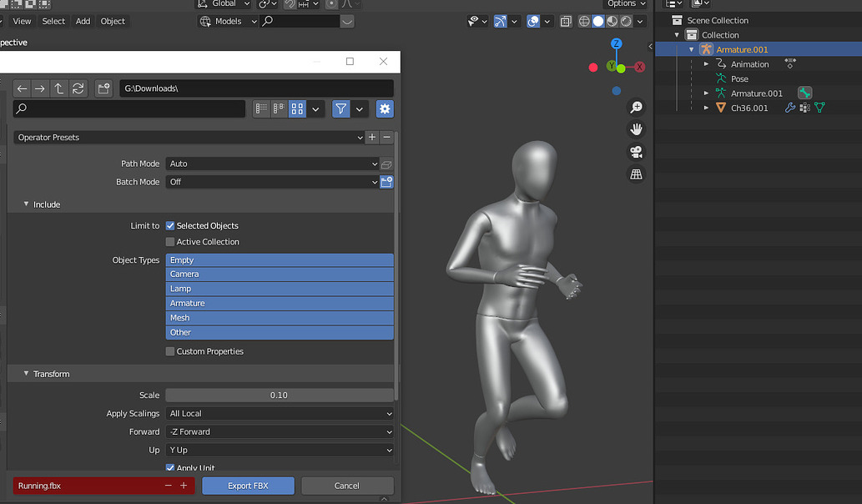Click the vertex groups icon on Ch36.001
Viewport: 862px width, 504px height.
click(x=804, y=108)
